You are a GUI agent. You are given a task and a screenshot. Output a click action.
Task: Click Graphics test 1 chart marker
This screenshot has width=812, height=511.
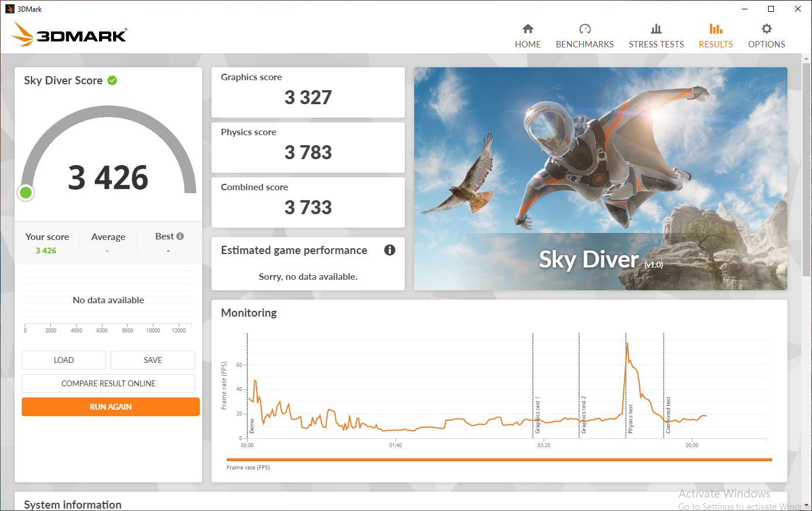point(537,415)
